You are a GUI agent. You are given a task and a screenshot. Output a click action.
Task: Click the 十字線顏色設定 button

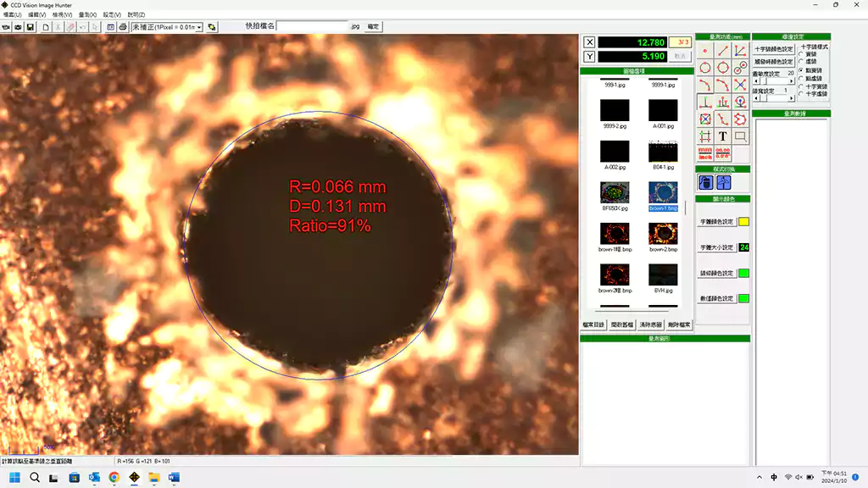tap(774, 49)
